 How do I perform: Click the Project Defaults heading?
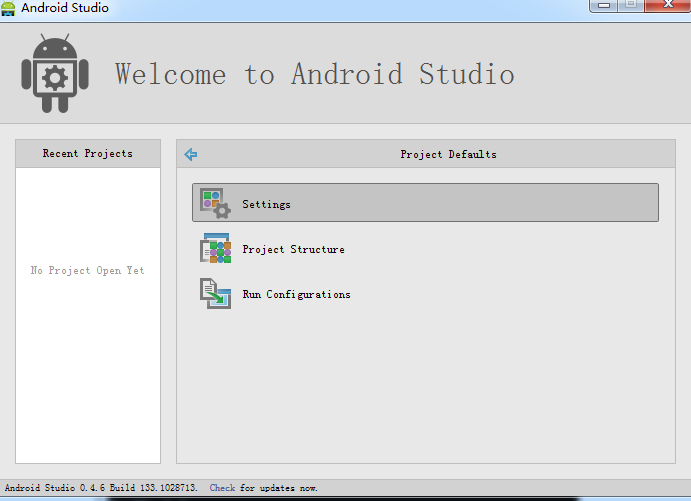point(448,154)
